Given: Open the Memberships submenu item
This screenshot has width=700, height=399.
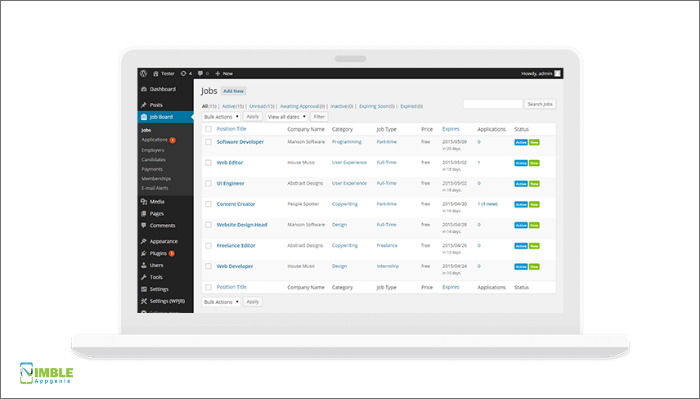Looking at the screenshot, I should pyautogui.click(x=156, y=179).
